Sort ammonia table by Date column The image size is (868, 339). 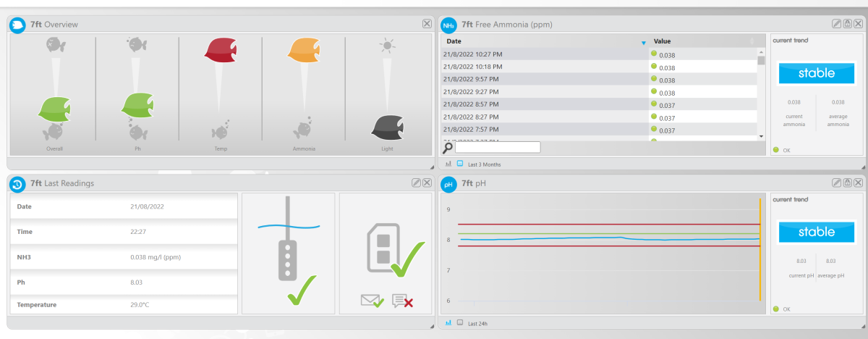pyautogui.click(x=545, y=41)
